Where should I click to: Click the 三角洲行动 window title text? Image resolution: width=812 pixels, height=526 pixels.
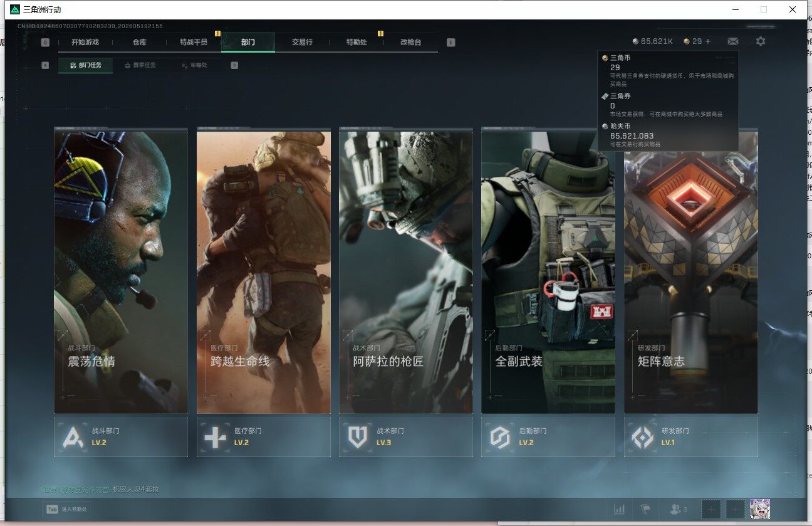click(42, 10)
